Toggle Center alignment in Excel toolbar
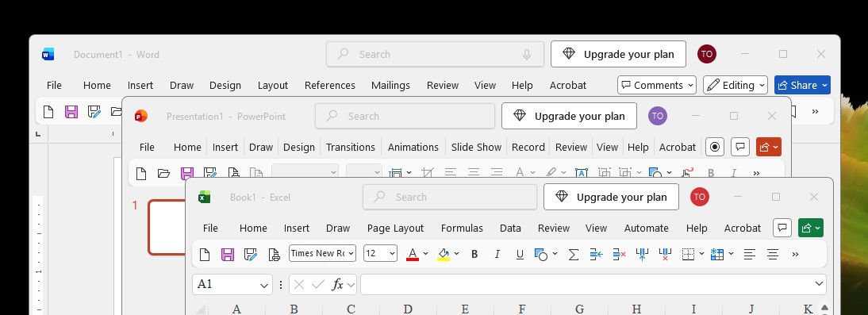Viewport: 868px width, 315px height. [x=773, y=254]
